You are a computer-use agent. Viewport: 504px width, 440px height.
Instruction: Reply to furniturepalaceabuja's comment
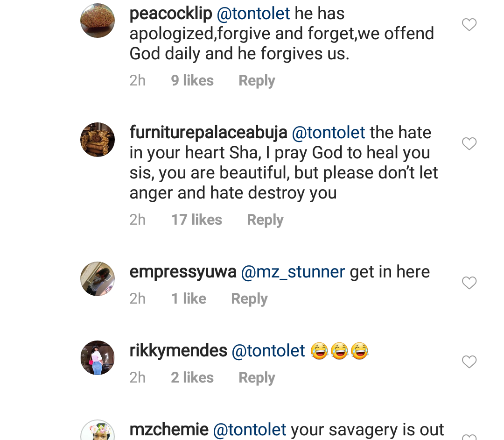tap(265, 220)
